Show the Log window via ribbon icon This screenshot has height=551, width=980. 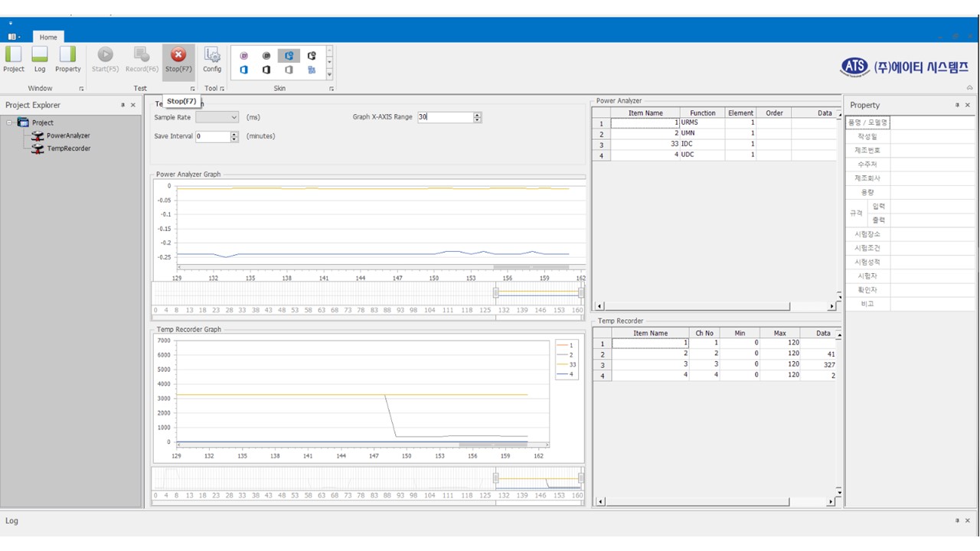point(40,59)
